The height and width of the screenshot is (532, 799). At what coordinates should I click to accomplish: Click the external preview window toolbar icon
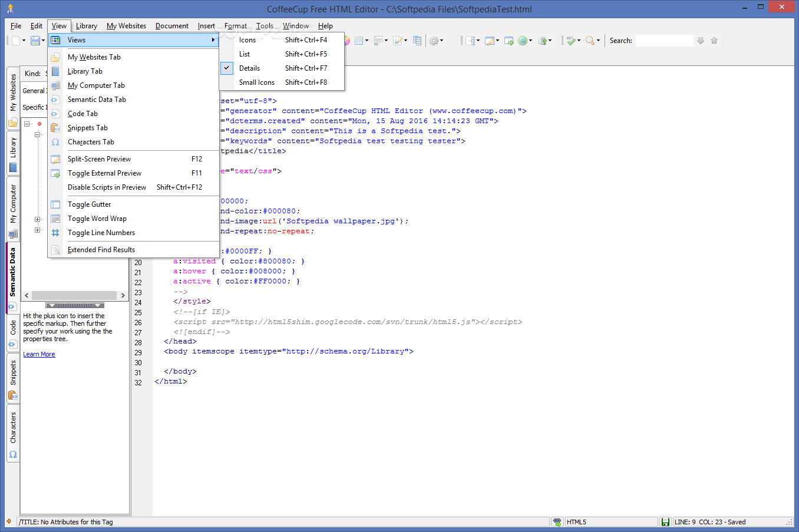click(x=509, y=41)
